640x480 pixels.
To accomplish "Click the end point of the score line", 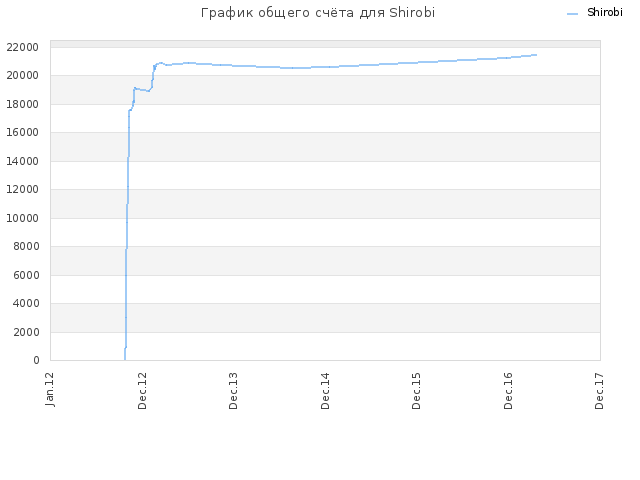I will [x=536, y=55].
